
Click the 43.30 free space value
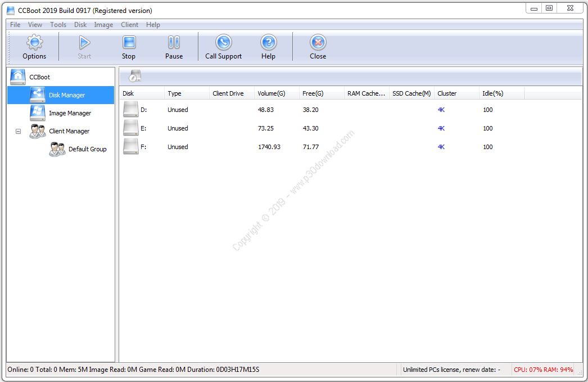pyautogui.click(x=310, y=128)
